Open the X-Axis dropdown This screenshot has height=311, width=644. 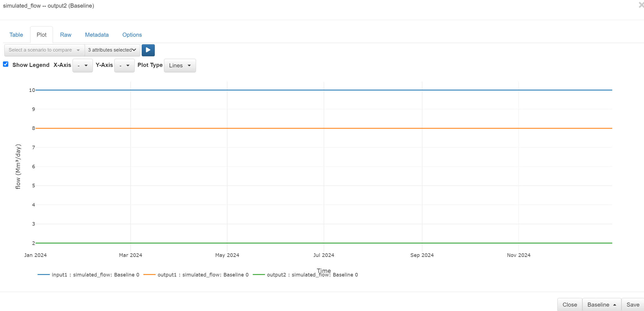click(82, 66)
